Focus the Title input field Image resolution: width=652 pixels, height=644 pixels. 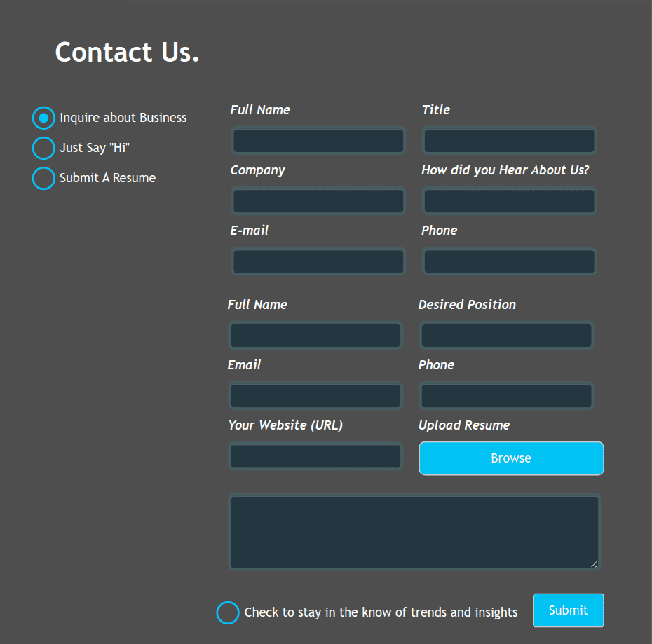point(509,140)
